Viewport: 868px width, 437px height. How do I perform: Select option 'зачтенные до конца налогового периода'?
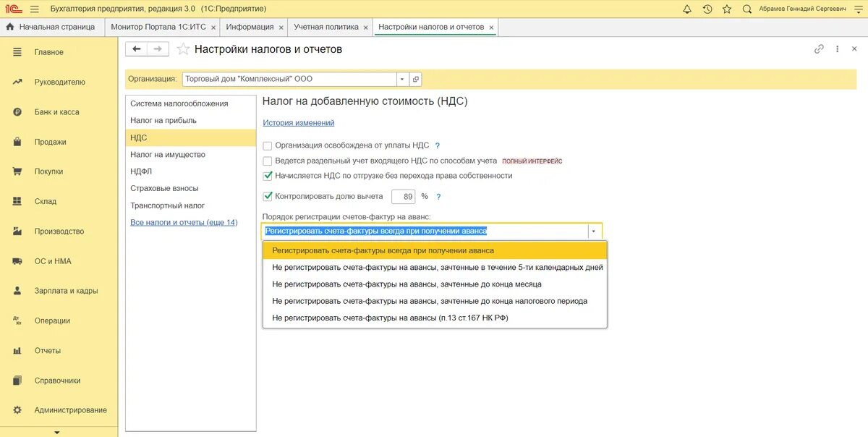point(435,301)
